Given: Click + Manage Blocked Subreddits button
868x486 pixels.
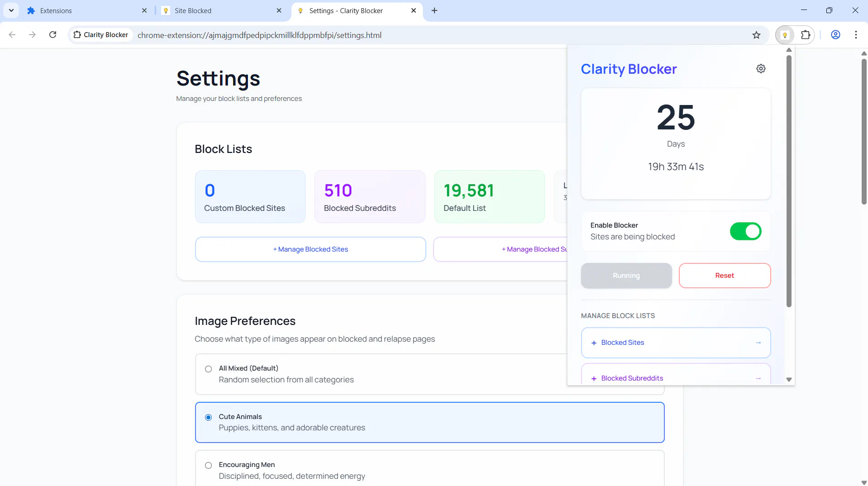Looking at the screenshot, I should (x=500, y=249).
